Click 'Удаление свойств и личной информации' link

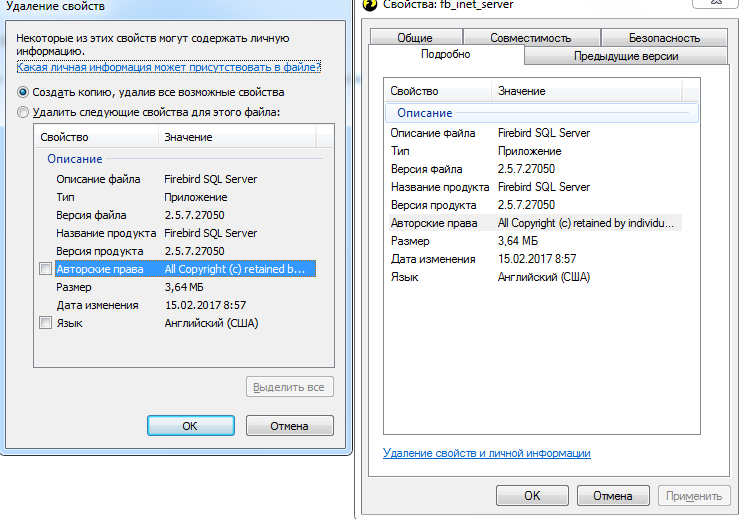[x=487, y=453]
